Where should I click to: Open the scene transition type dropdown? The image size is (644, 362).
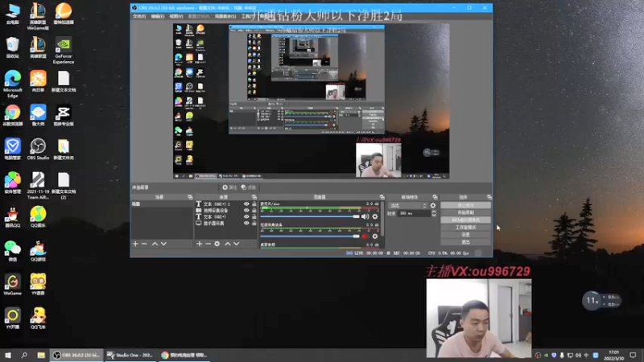tap(408, 206)
